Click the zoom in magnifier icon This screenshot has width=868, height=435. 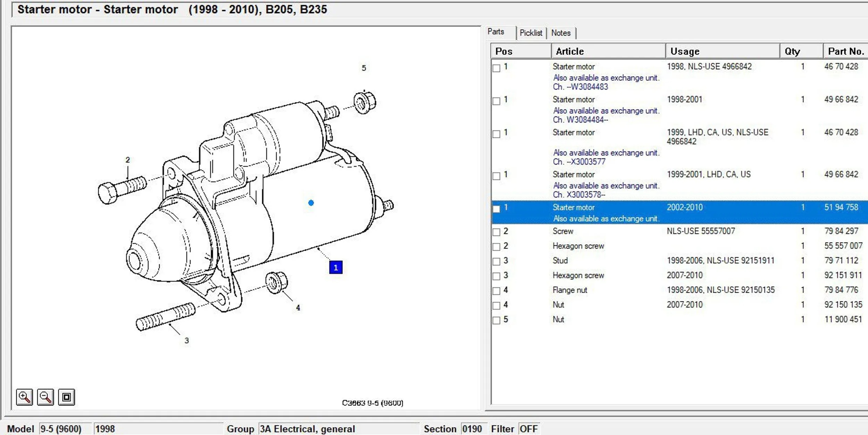coord(24,397)
